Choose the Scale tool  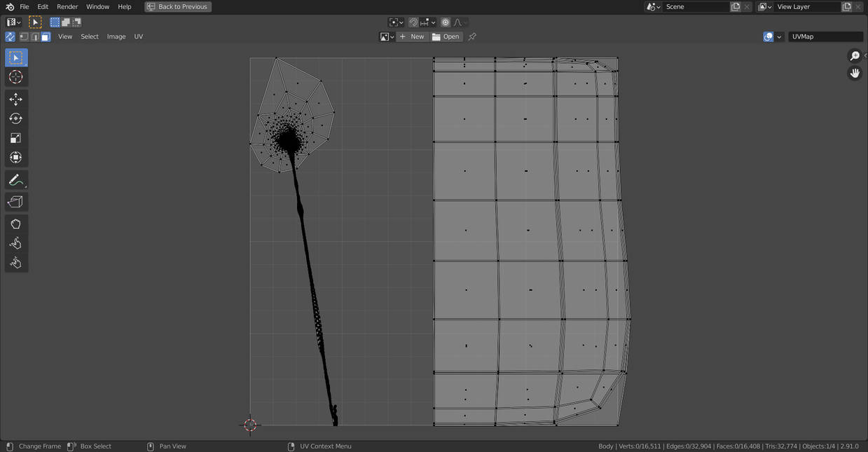[16, 138]
